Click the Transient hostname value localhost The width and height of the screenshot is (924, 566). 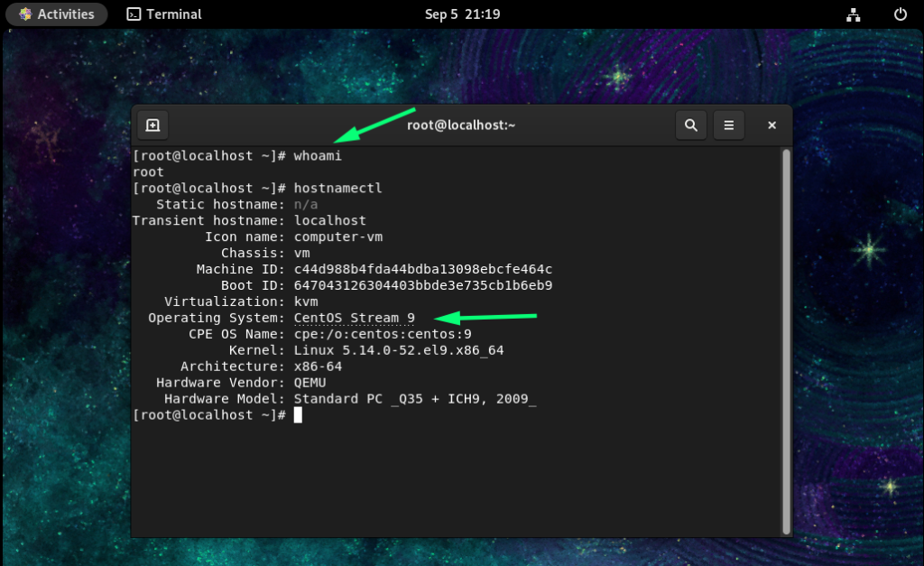point(330,220)
